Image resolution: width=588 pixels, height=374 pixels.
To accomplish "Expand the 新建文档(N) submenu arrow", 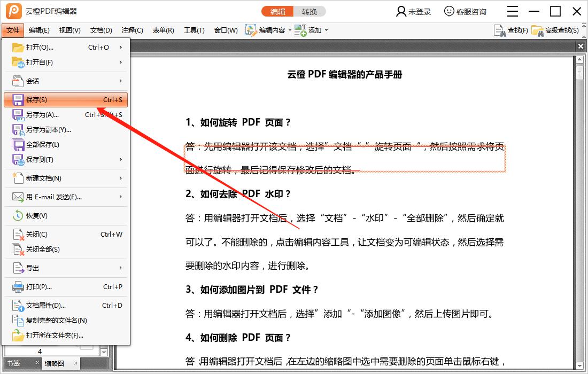I will click(x=120, y=178).
